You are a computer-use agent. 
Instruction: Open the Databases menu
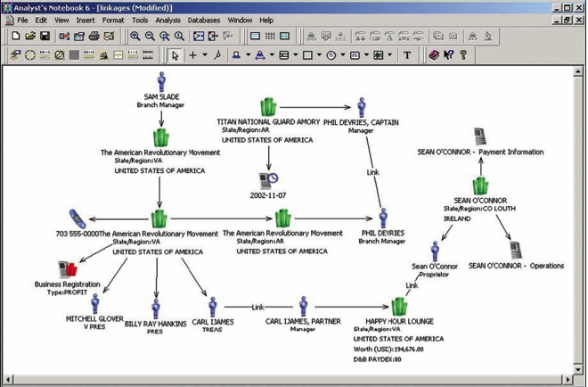[204, 21]
